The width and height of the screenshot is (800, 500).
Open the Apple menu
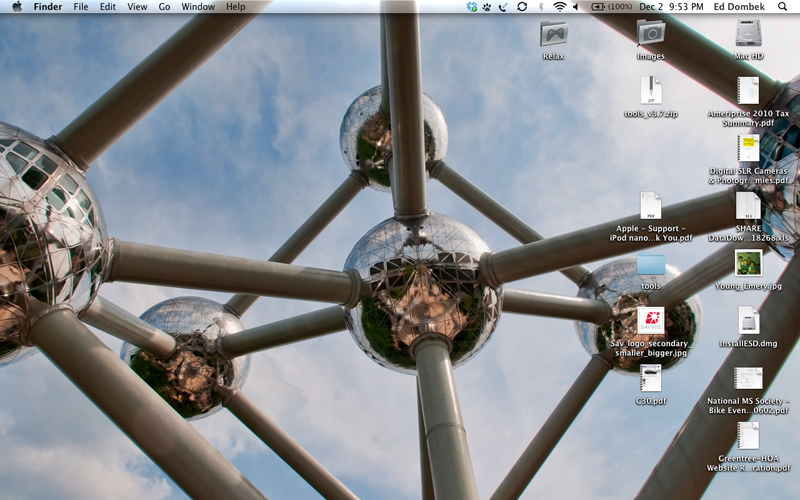click(x=15, y=7)
